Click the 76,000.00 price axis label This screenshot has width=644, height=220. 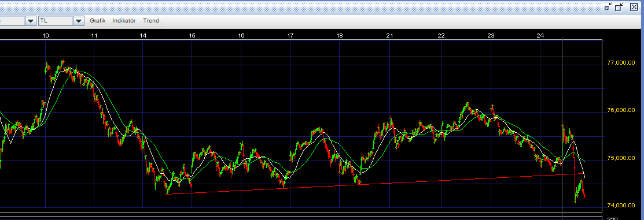[x=621, y=111]
